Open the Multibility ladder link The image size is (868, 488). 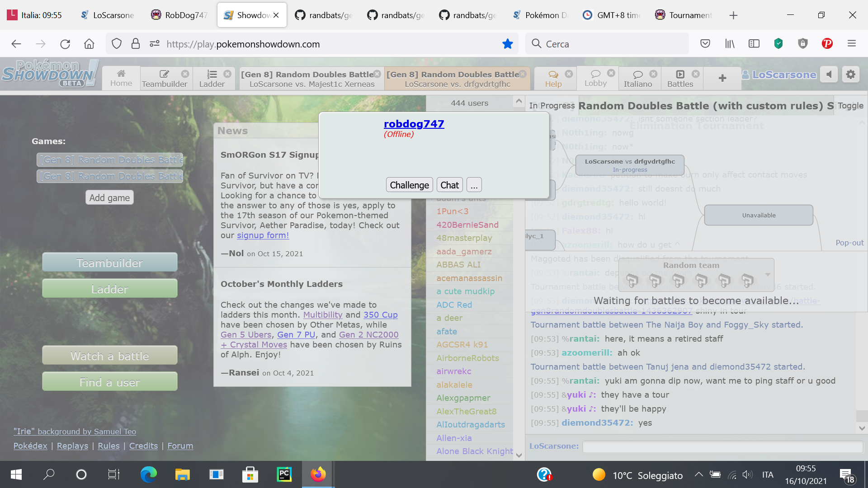click(x=323, y=314)
